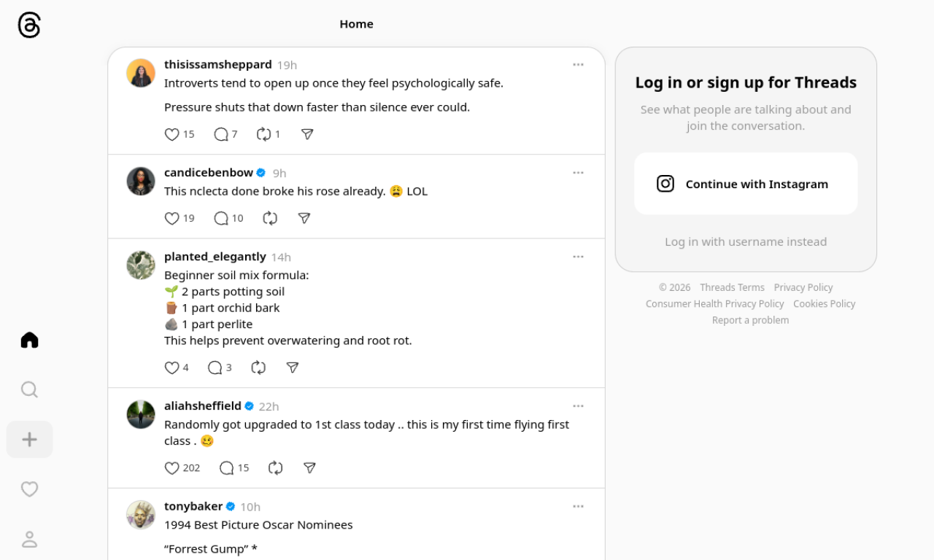The height and width of the screenshot is (560, 934).
Task: Share aliahsheffield's first class post
Action: click(x=309, y=467)
